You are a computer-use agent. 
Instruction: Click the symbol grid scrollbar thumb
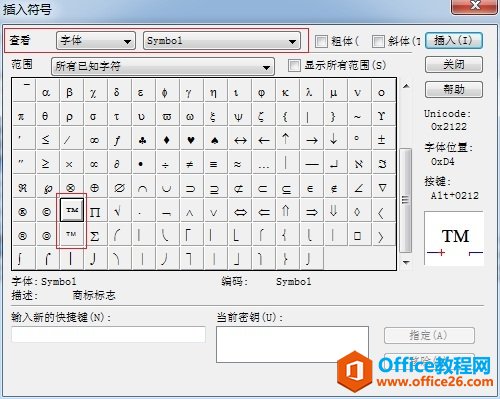406,200
